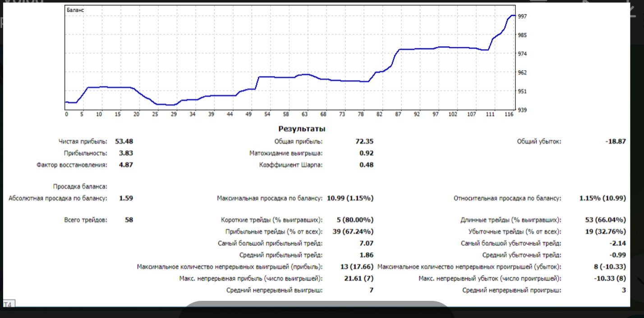The width and height of the screenshot is (644, 318).
Task: Click the "Длинные трейды (% выигравших):" label
Action: (511, 220)
